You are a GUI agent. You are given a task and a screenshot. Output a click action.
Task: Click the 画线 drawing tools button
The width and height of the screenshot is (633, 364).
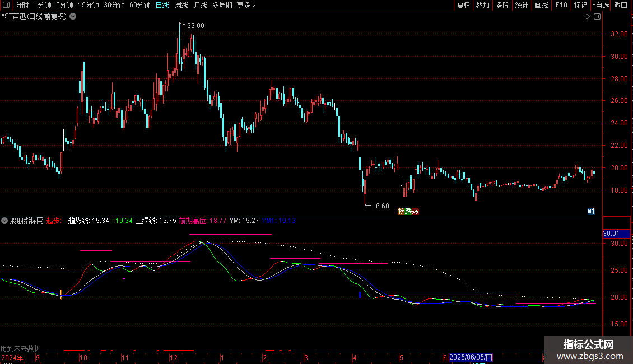(x=541, y=5)
